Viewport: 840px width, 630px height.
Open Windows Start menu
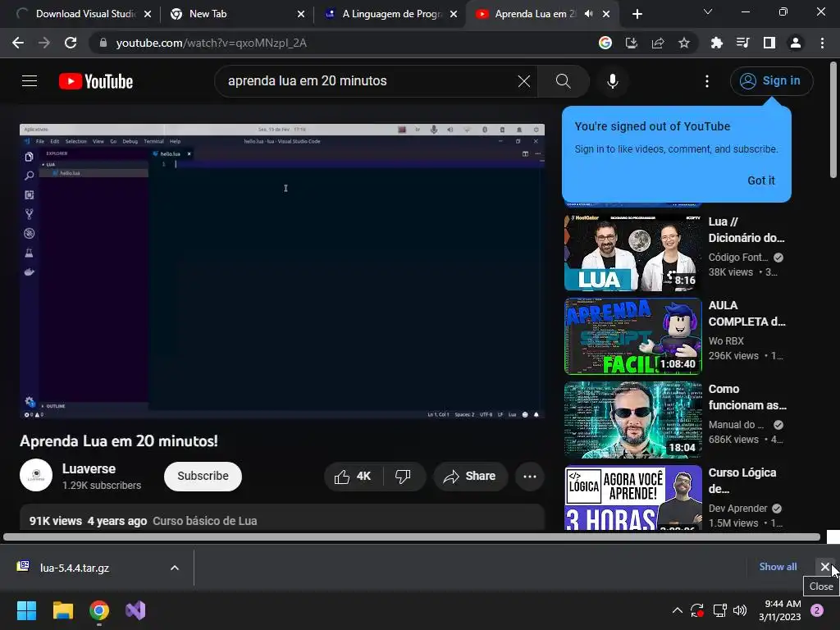pyautogui.click(x=26, y=610)
